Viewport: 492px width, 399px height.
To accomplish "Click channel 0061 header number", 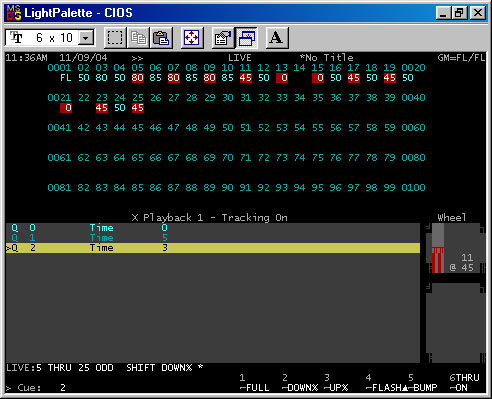I will tap(59, 158).
